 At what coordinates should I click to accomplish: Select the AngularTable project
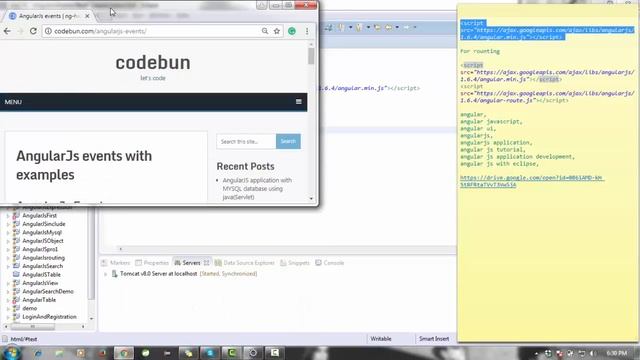(x=39, y=300)
